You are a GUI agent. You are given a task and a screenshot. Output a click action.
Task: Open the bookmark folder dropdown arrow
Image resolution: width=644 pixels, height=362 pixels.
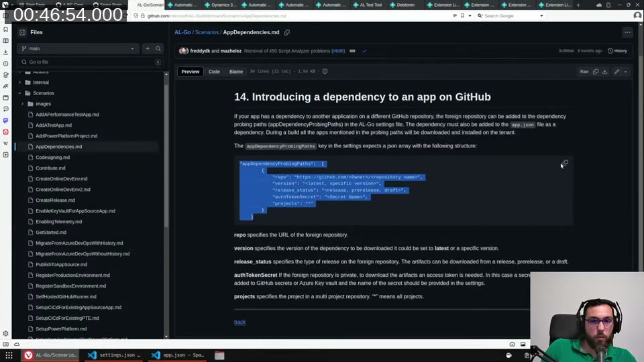(470, 15)
